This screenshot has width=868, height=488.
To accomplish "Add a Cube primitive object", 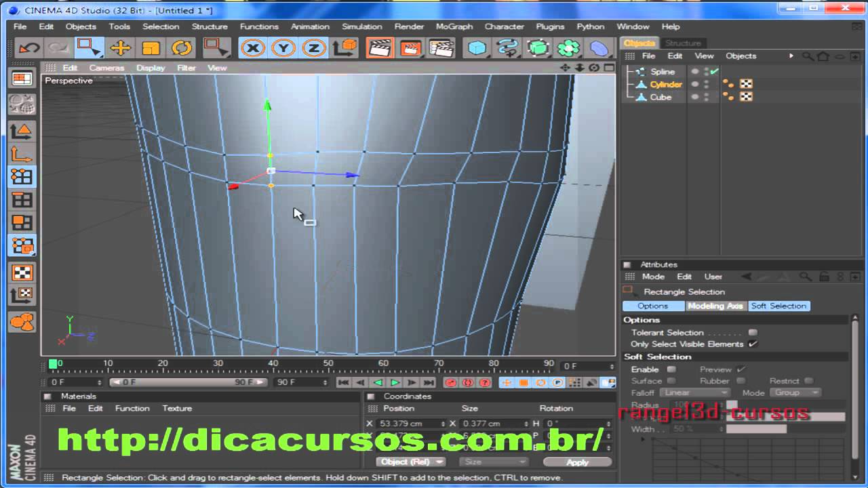I will point(478,48).
